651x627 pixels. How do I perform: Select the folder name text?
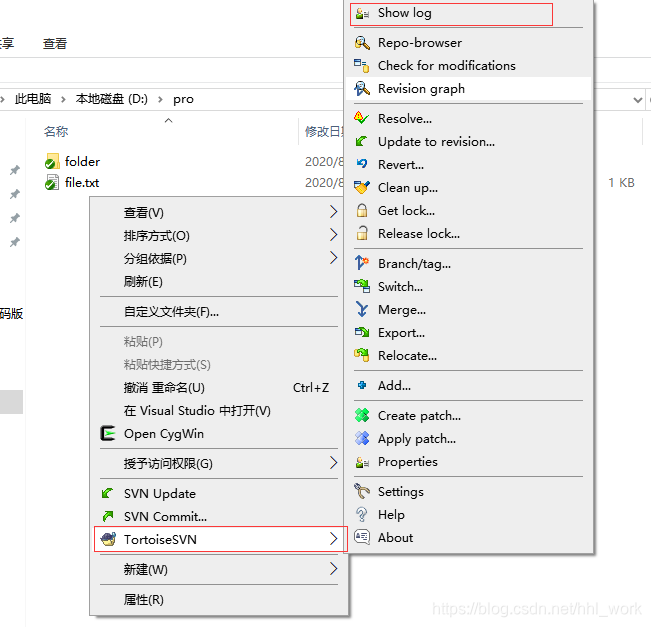82,161
